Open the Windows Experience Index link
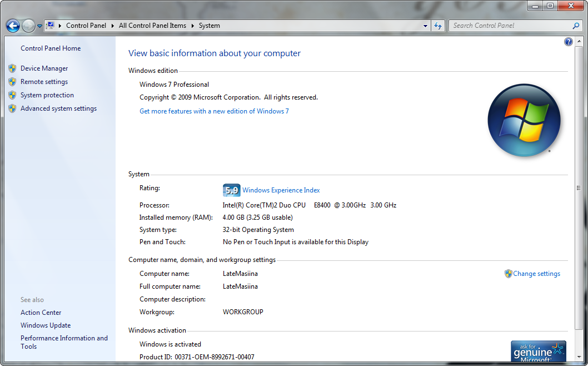 tap(281, 190)
